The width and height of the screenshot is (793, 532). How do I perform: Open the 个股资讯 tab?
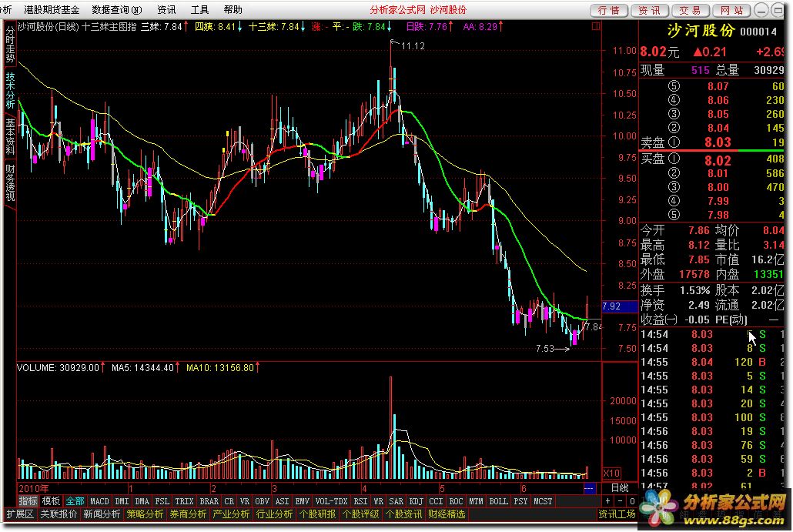tap(403, 514)
